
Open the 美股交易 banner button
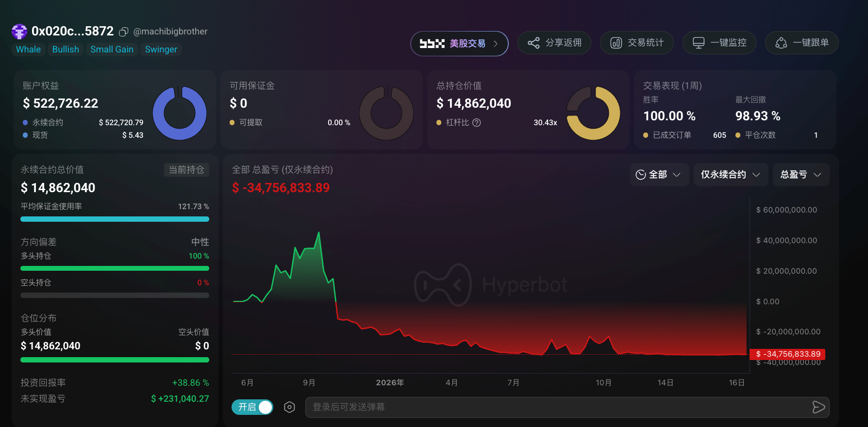pyautogui.click(x=459, y=44)
